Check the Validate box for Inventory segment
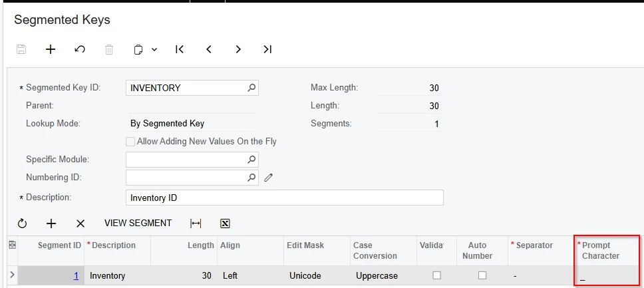Viewport: 644px width, 288px height. tap(436, 275)
